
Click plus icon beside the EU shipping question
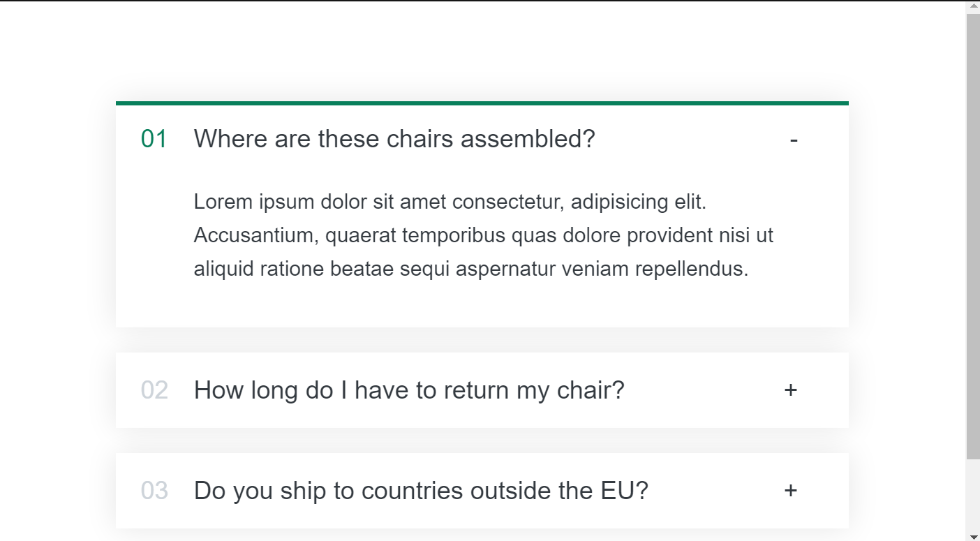(x=790, y=491)
